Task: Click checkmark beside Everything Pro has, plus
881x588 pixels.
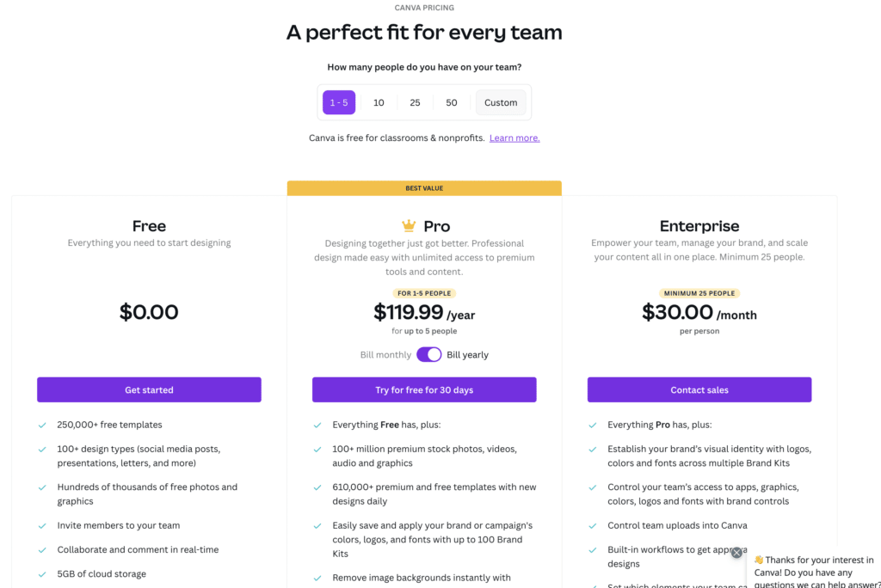Action: click(x=593, y=426)
